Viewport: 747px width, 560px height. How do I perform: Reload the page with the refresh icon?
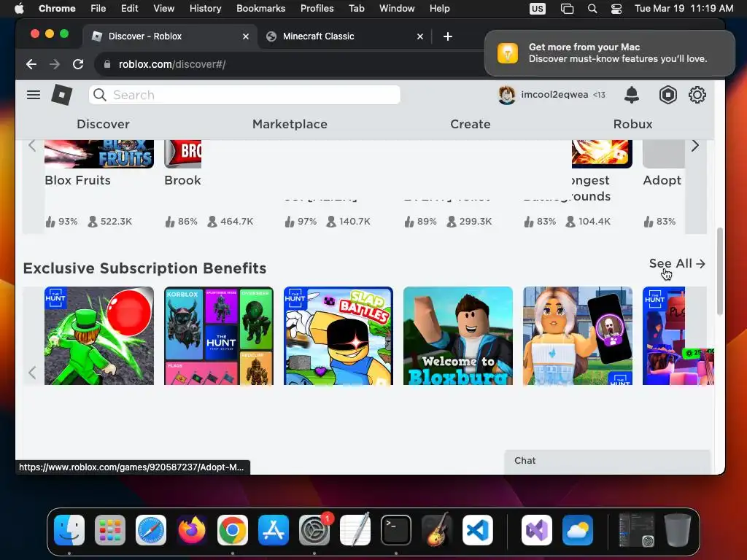[78, 64]
